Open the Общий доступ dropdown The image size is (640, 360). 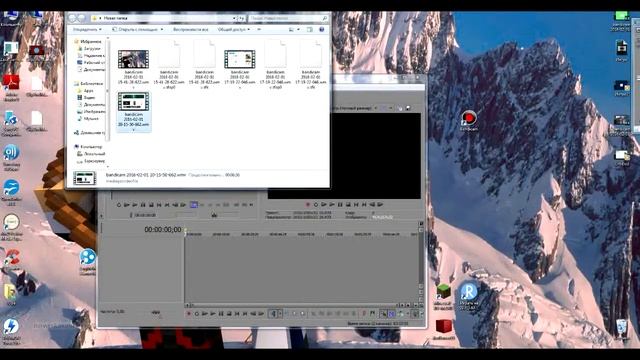point(233,29)
